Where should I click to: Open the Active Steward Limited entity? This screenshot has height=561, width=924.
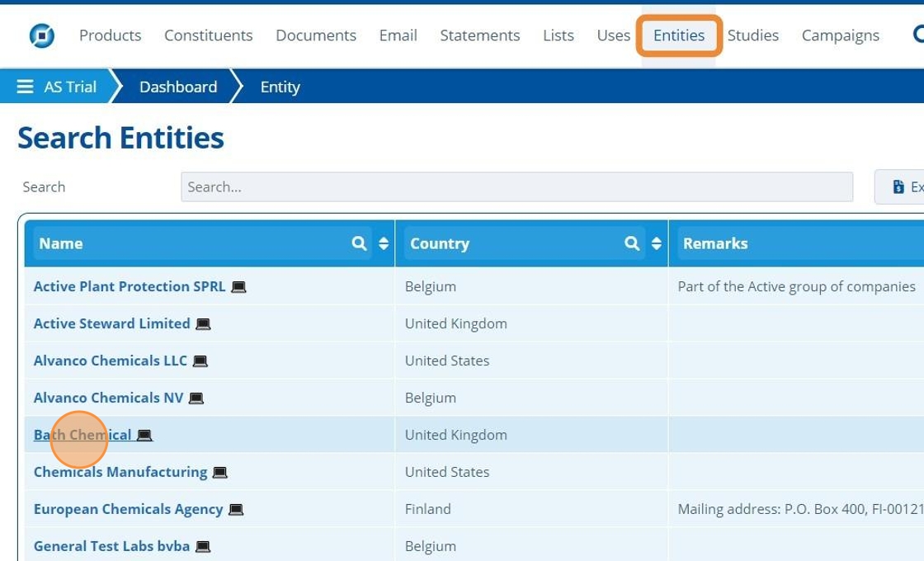coord(112,323)
